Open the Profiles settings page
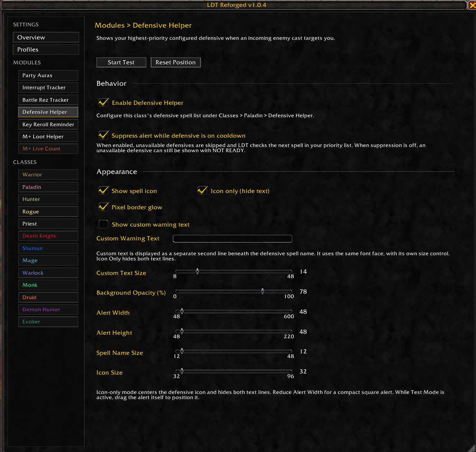476x452 pixels. point(46,49)
